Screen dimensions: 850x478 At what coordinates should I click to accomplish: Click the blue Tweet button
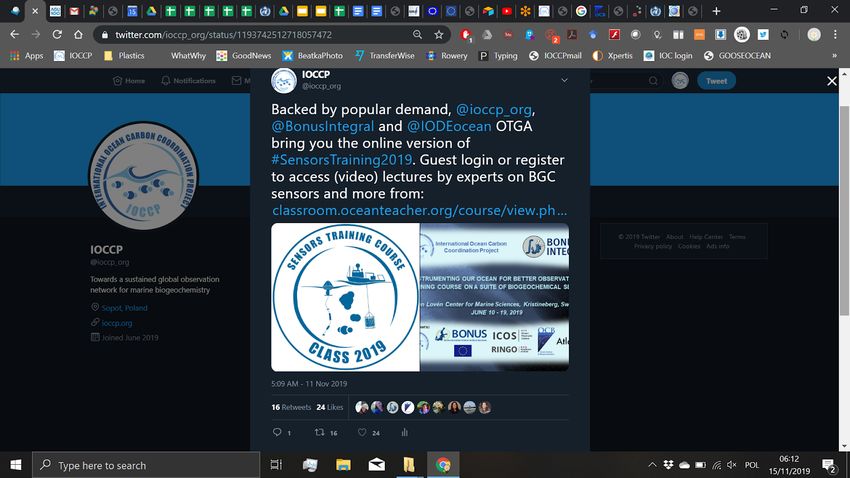point(716,81)
